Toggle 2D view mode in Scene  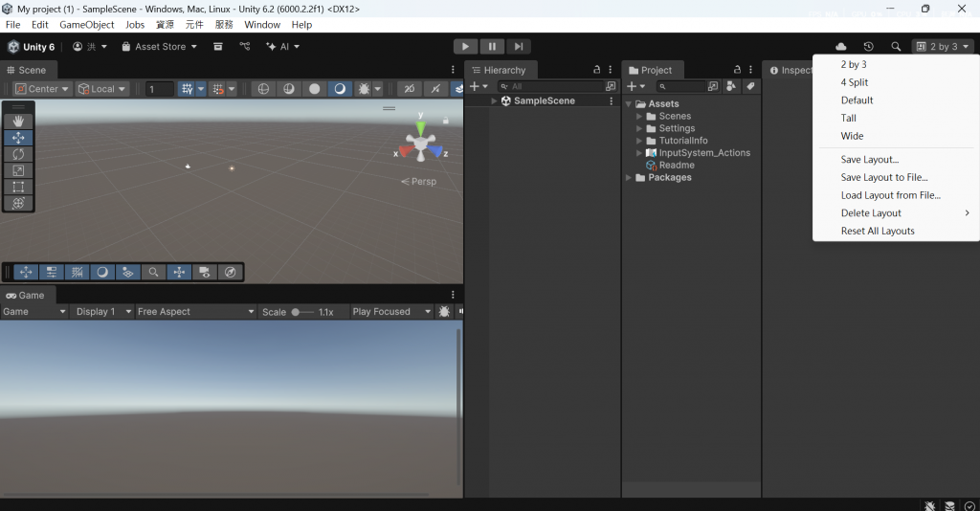(409, 89)
